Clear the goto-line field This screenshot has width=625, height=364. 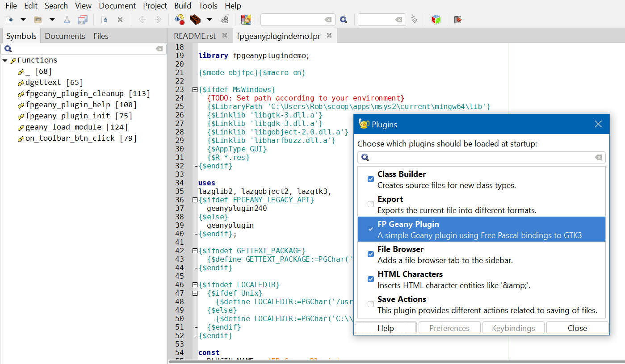pos(398,20)
